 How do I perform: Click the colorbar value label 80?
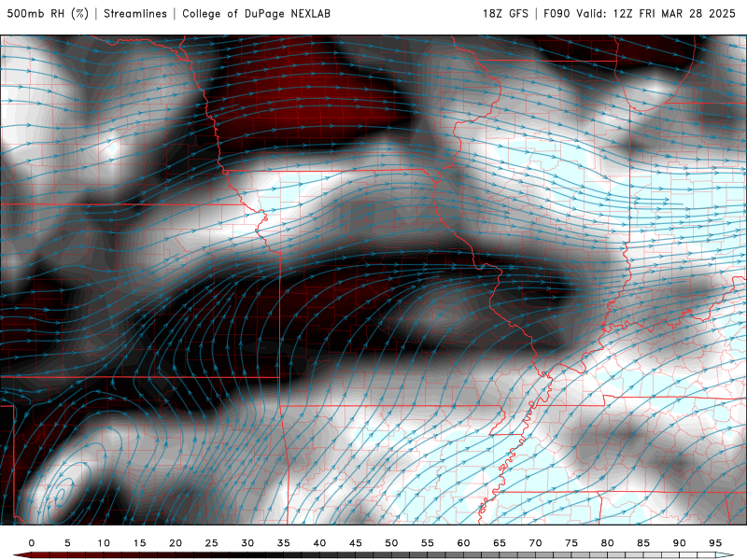[x=608, y=543]
